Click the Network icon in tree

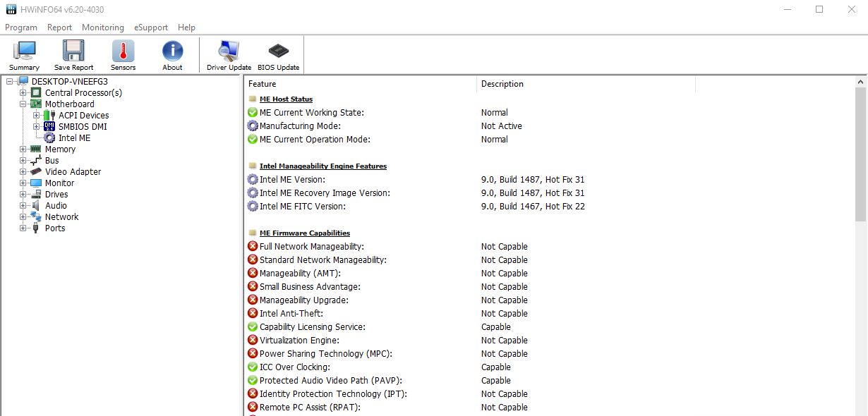coord(36,216)
